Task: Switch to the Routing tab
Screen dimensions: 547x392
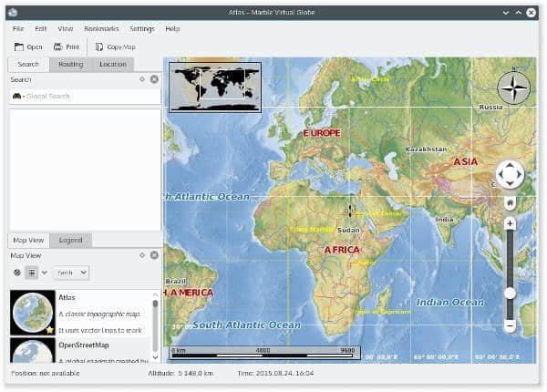Action: (71, 64)
